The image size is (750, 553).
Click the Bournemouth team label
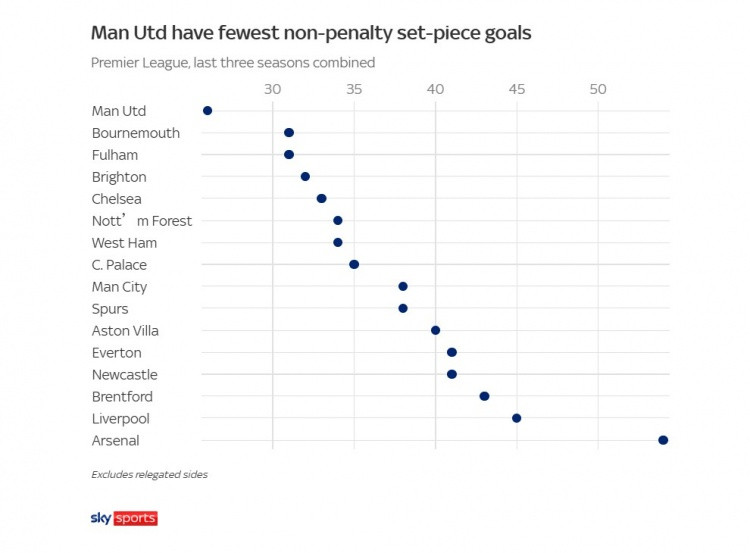[136, 133]
